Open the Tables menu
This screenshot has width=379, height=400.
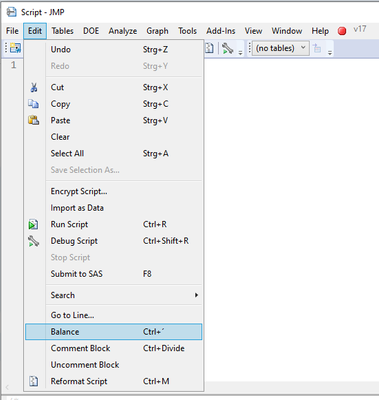pos(62,31)
